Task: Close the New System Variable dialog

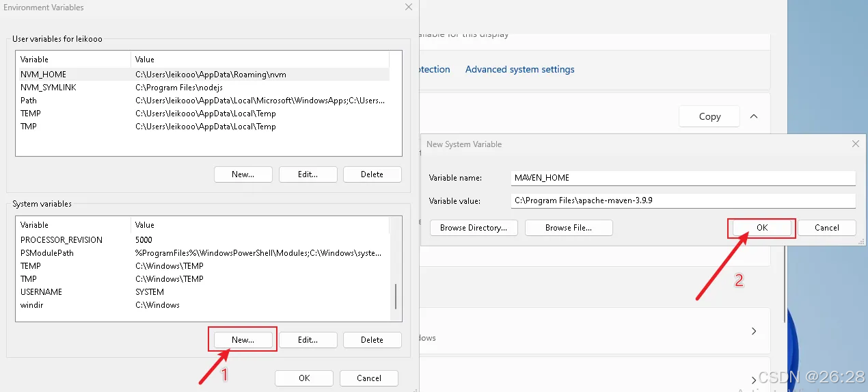Action: pyautogui.click(x=856, y=144)
